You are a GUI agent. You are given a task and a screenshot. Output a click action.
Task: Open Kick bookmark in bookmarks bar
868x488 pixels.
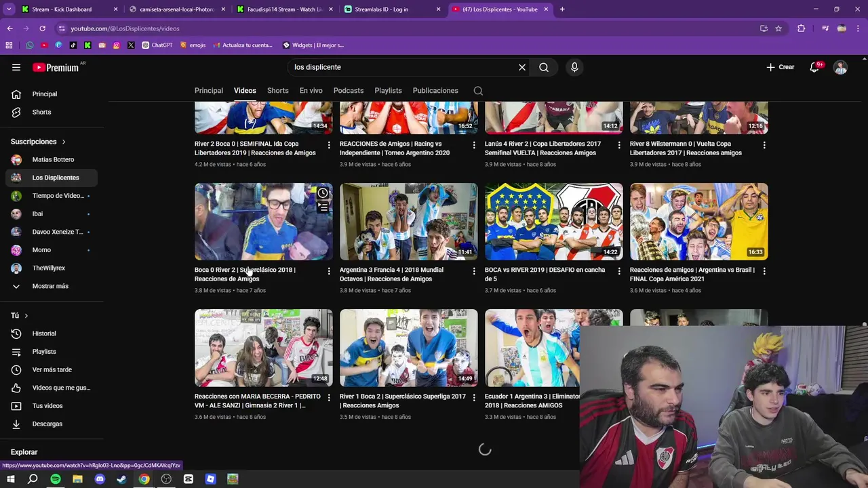click(87, 45)
